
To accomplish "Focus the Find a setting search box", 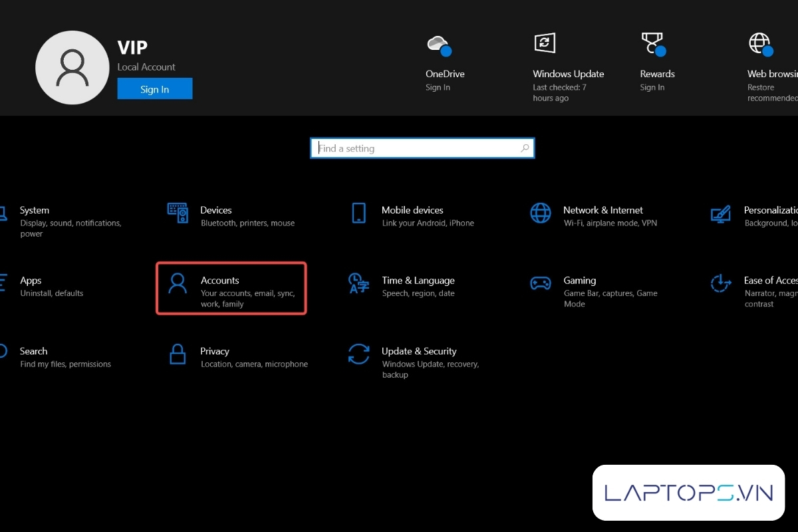I will [416, 148].
